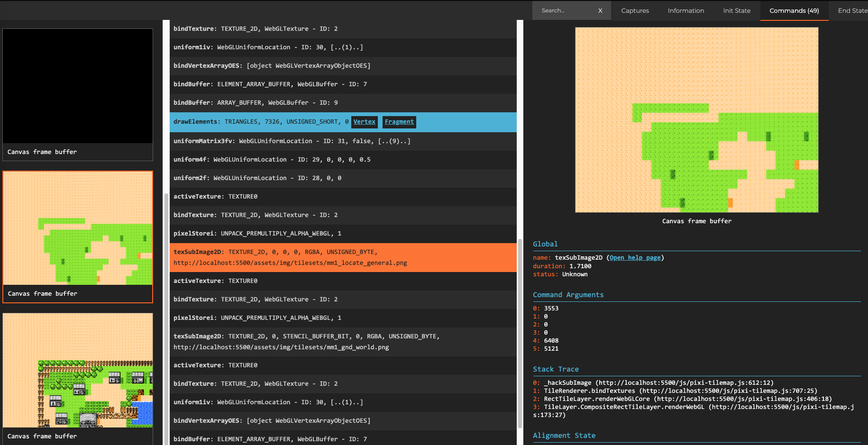Click the commands list scrollbar

(520, 333)
